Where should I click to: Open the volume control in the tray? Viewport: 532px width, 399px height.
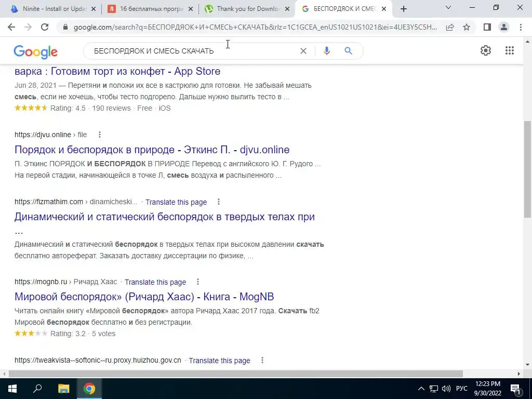pos(446,389)
